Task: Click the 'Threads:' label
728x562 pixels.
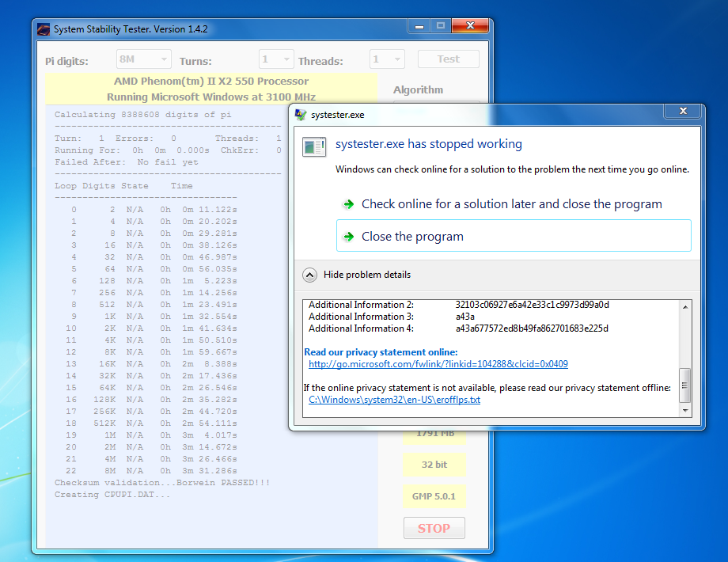Action: (x=320, y=61)
